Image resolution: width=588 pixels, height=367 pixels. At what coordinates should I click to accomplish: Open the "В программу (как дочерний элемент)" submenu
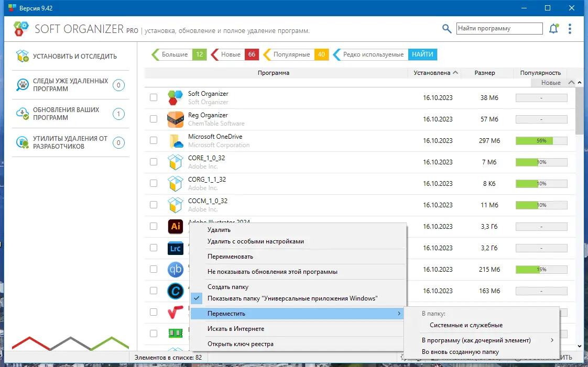click(x=486, y=340)
